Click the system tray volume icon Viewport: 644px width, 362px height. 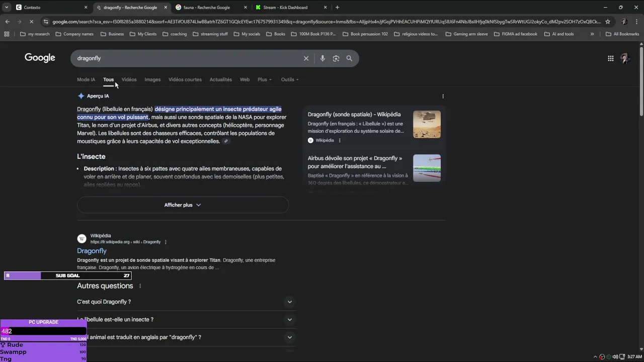[x=615, y=356]
